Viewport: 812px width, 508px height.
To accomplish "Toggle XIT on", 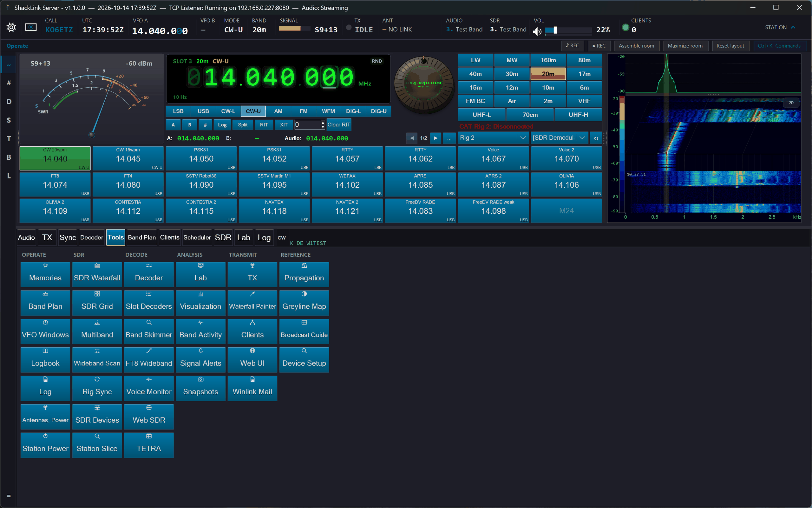I will (284, 125).
